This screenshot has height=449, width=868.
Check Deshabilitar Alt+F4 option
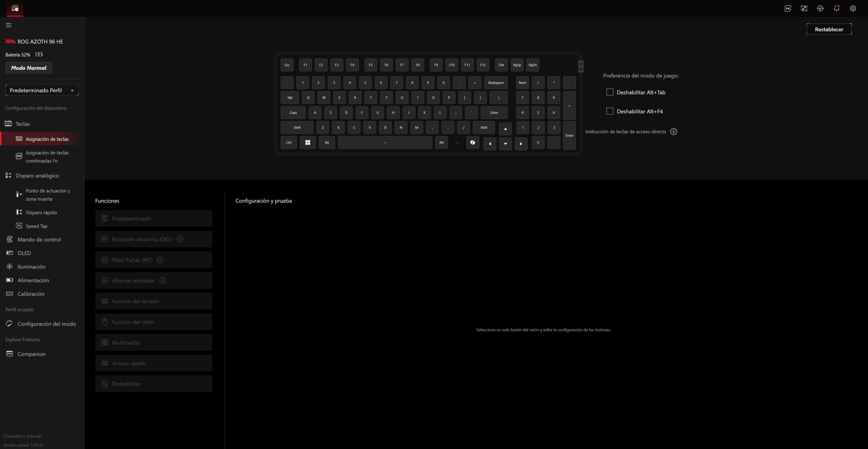pos(610,111)
